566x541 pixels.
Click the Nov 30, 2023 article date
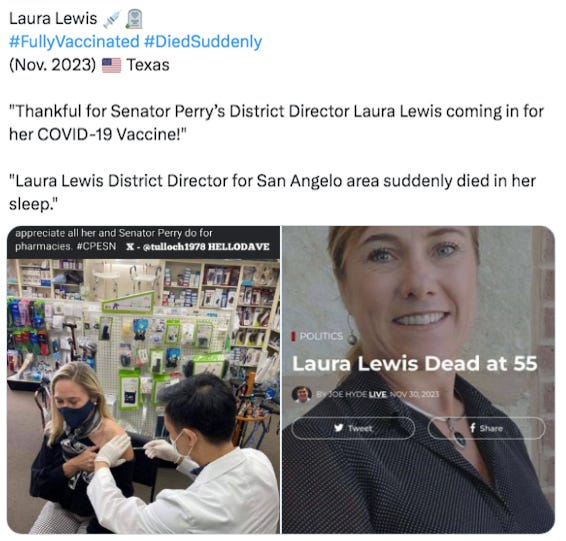click(x=414, y=394)
